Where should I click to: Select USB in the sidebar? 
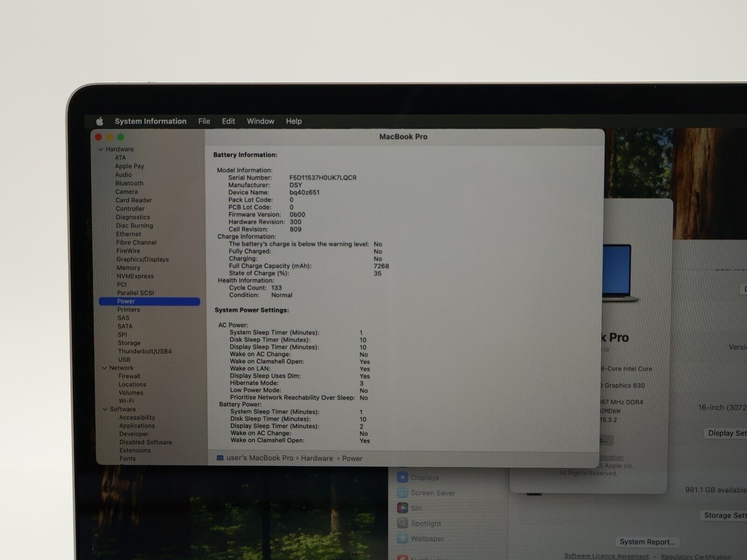pos(124,360)
